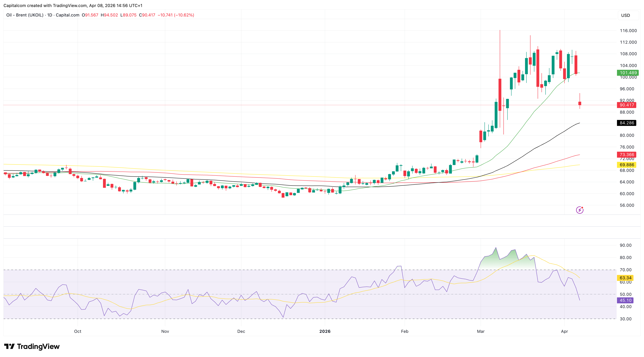Image resolution: width=644 pixels, height=357 pixels.
Task: Click the black 84.286 moving average label
Action: (x=626, y=123)
